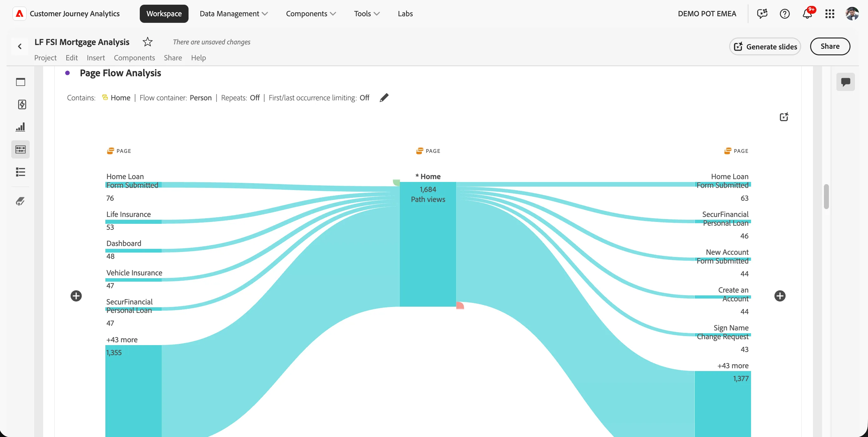The width and height of the screenshot is (868, 437).
Task: Expand the left column with plus button
Action: pyautogui.click(x=76, y=296)
